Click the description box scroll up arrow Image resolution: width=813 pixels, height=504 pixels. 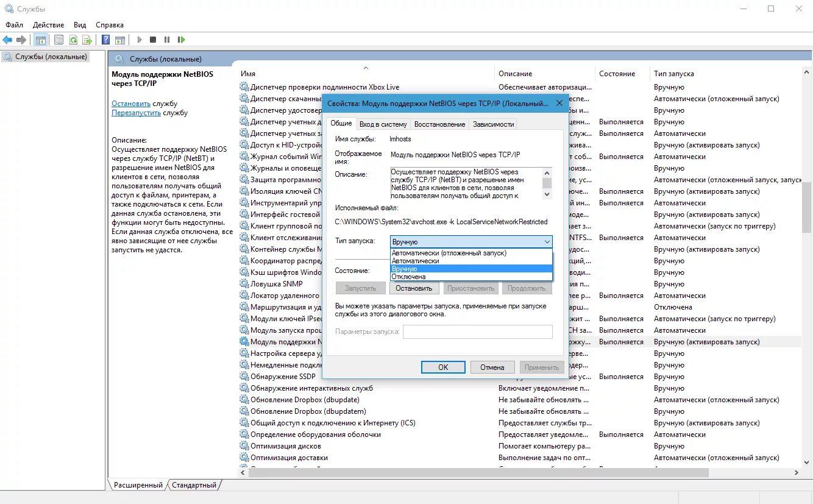click(547, 172)
